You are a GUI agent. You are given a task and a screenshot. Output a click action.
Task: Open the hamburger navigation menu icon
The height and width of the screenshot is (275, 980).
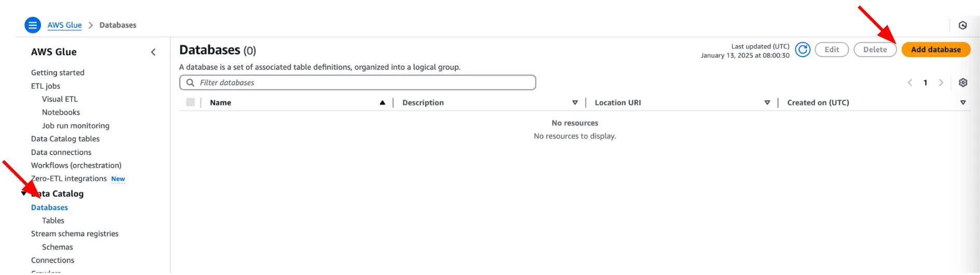click(x=33, y=25)
